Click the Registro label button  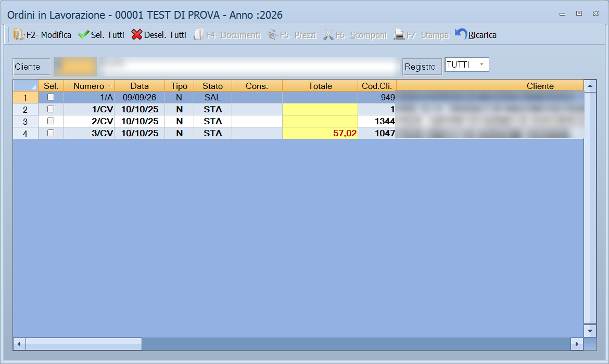(422, 67)
